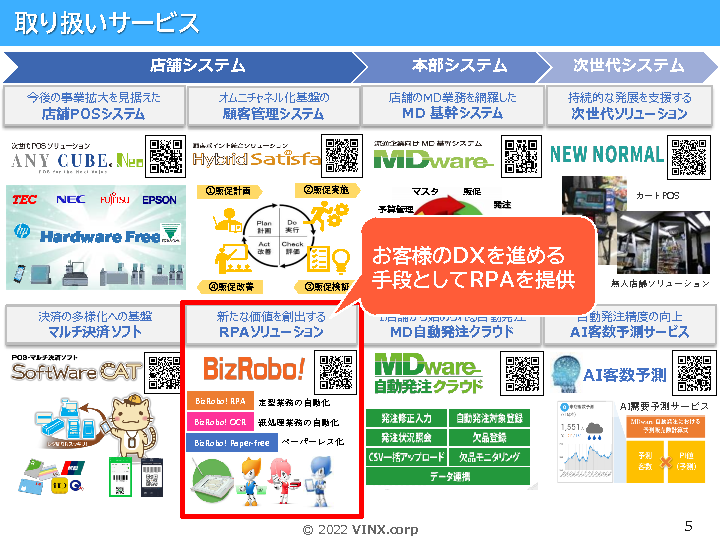Click the EPSON brand logo

(x=159, y=200)
